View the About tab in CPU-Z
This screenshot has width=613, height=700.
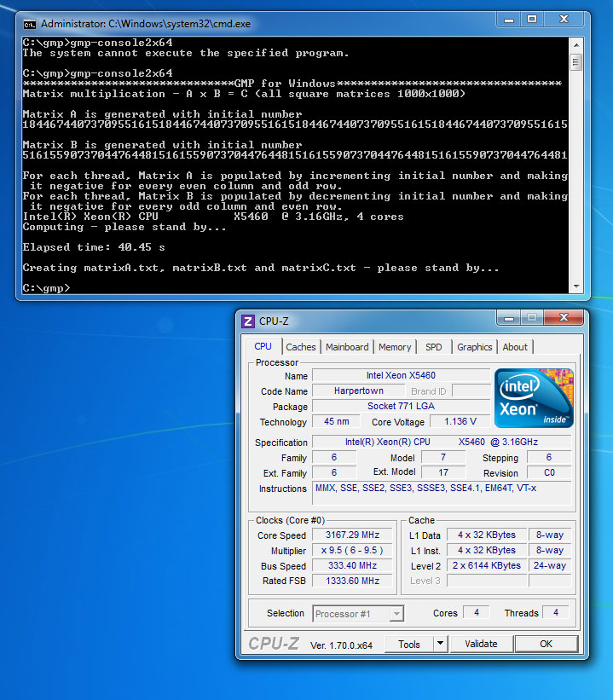[515, 347]
